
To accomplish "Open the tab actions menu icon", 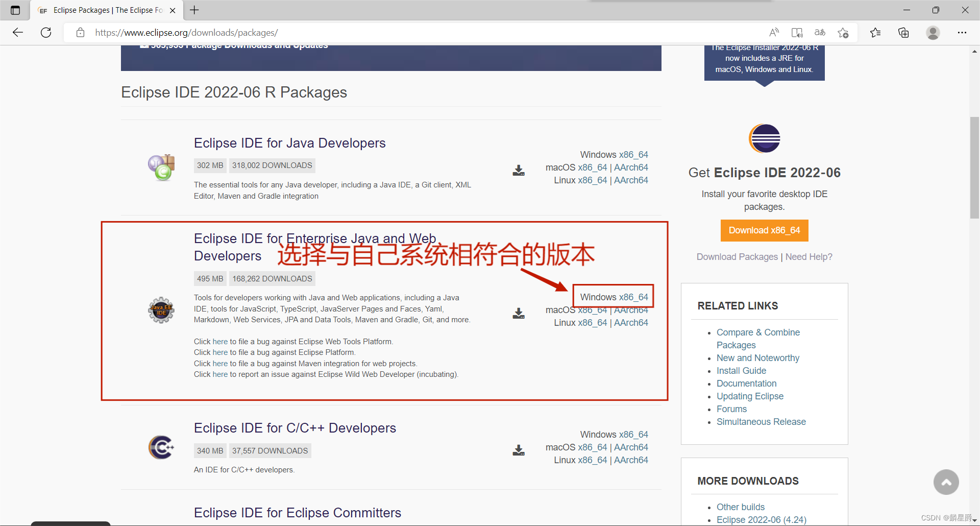I will tap(15, 10).
